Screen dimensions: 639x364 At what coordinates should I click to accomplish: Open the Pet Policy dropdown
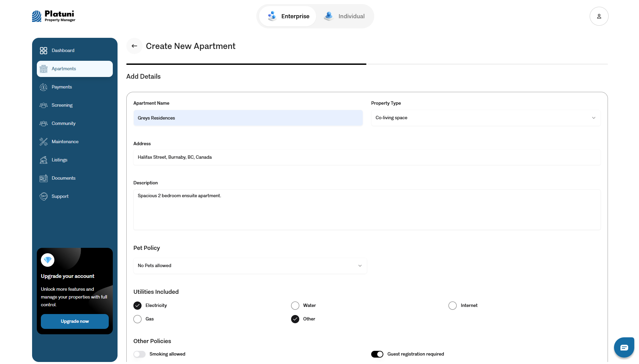pyautogui.click(x=250, y=266)
